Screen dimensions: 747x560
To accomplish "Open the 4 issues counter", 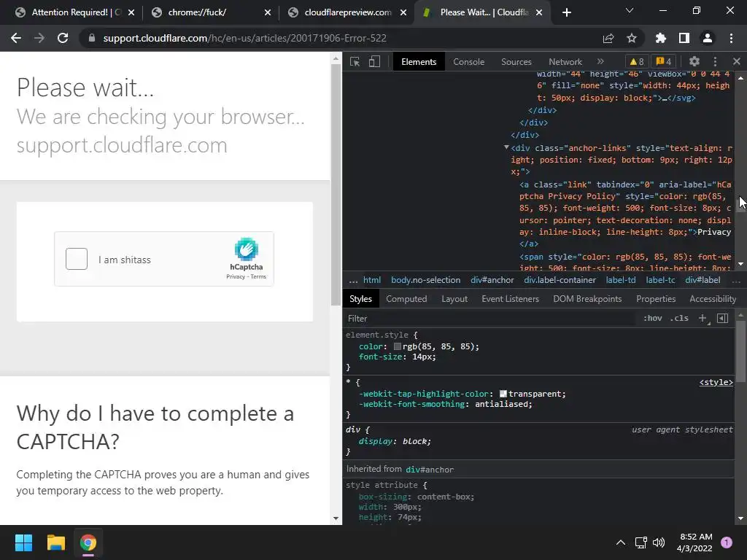I will 664,61.
